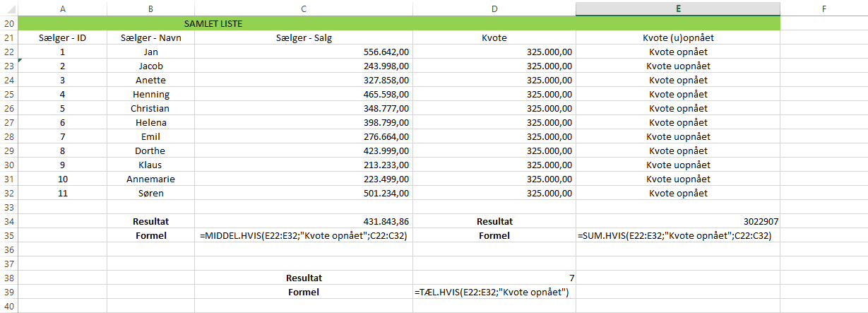Select the cell containing name Jacob
The image size is (868, 313).
150,66
